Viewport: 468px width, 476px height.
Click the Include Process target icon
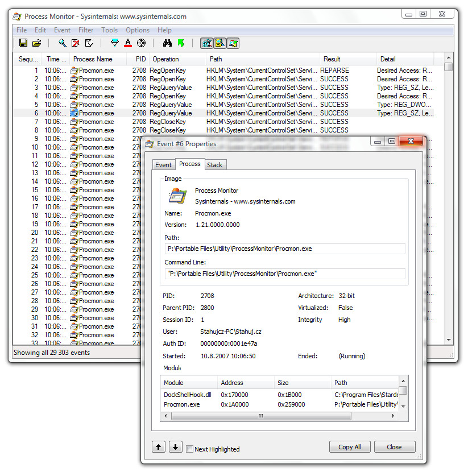tap(141, 43)
